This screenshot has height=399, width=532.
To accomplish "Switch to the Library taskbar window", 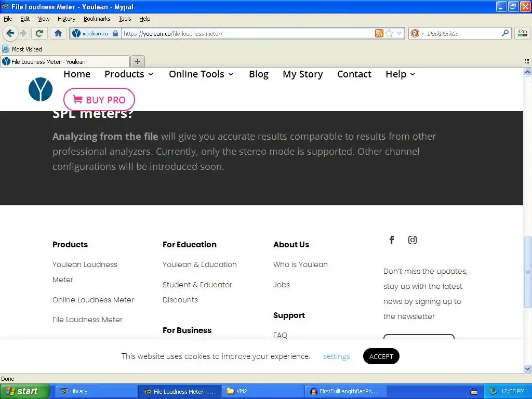I will [x=96, y=391].
